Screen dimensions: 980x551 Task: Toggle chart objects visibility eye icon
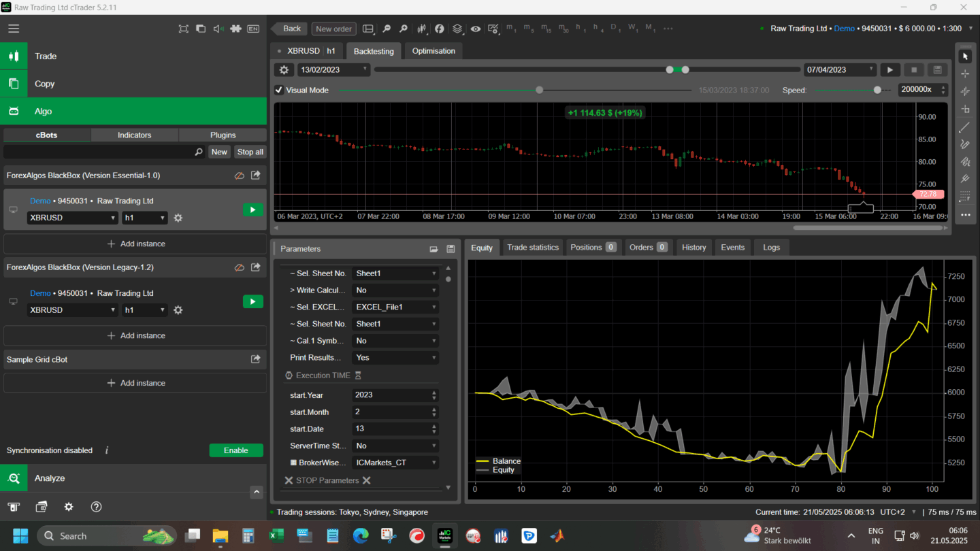click(x=475, y=29)
